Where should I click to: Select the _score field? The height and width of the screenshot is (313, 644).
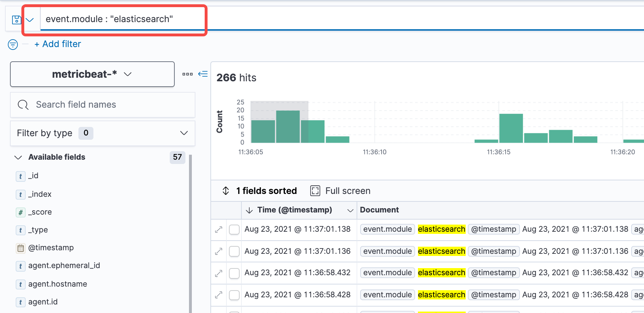click(40, 212)
